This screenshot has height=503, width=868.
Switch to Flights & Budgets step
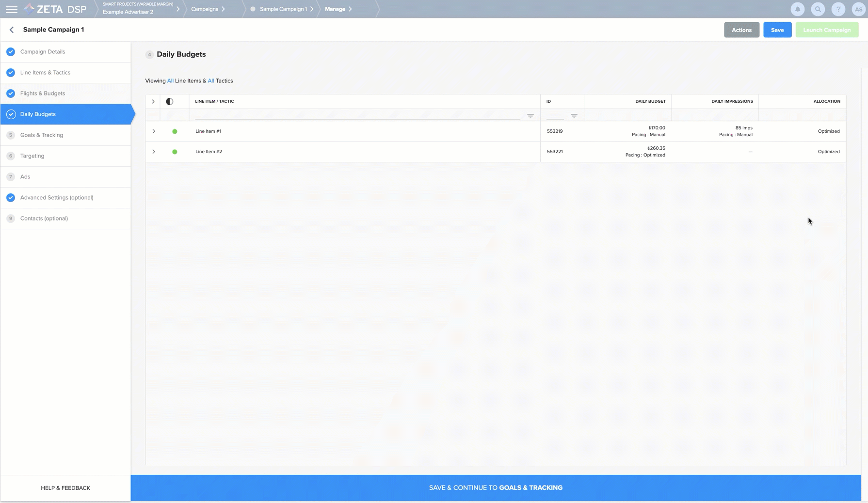point(43,94)
